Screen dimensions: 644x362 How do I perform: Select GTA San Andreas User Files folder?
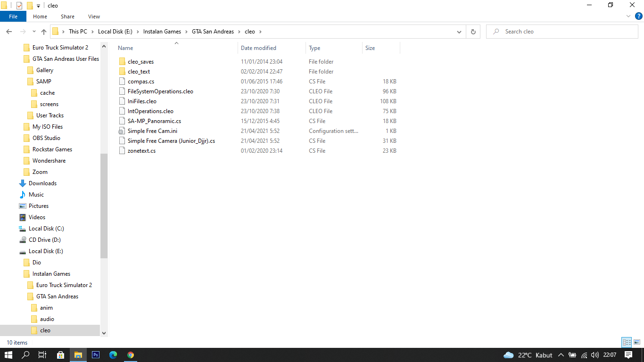pos(61,59)
